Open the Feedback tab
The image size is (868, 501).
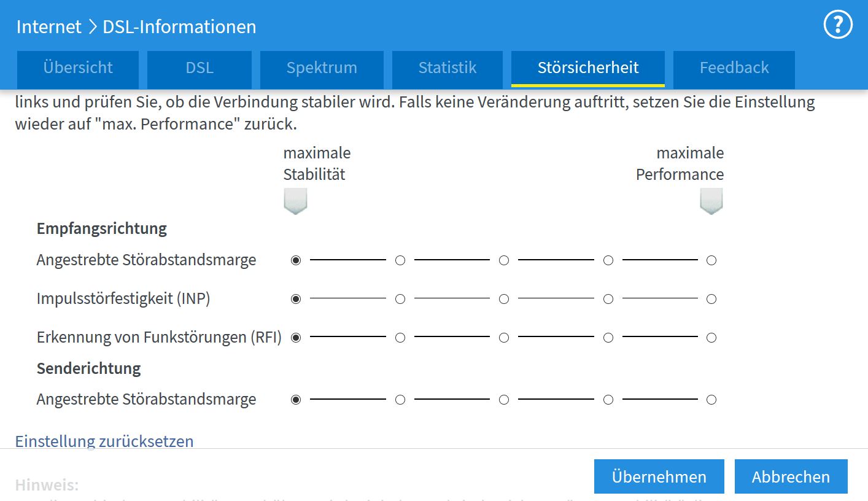click(x=734, y=68)
